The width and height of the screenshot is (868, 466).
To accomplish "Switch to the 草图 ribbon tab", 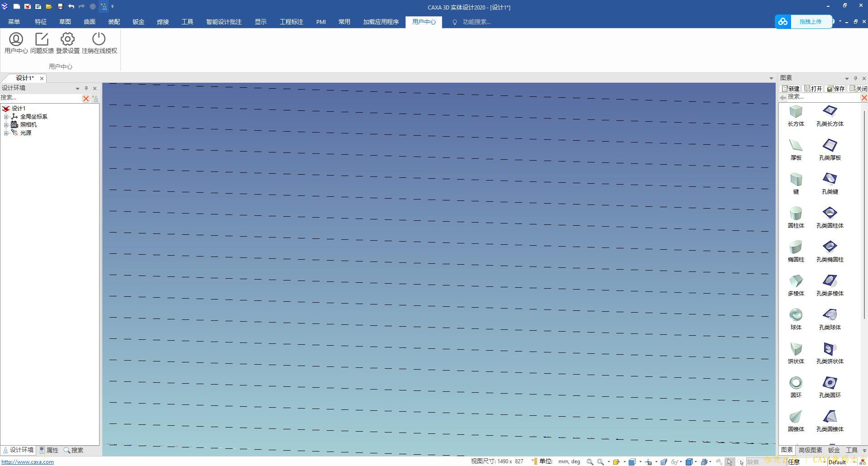I will click(65, 22).
